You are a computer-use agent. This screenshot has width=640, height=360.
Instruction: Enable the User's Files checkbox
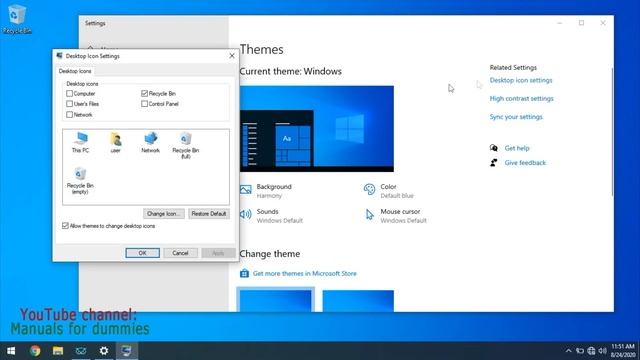coord(69,104)
